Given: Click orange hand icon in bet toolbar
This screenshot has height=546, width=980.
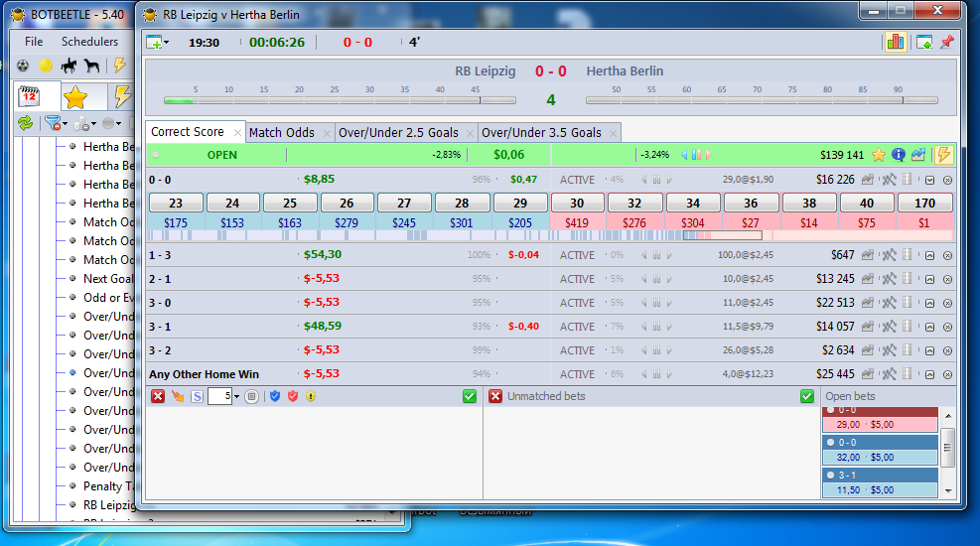Looking at the screenshot, I should (178, 396).
